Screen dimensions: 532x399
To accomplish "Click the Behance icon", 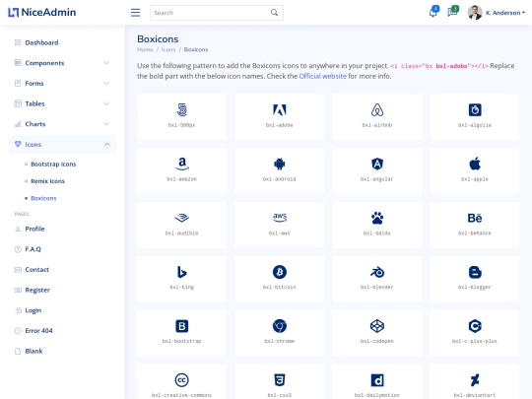I will tap(475, 218).
